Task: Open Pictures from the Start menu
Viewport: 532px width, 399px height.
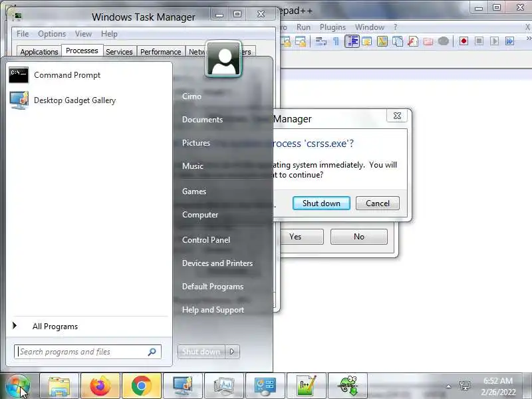Action: pos(196,143)
